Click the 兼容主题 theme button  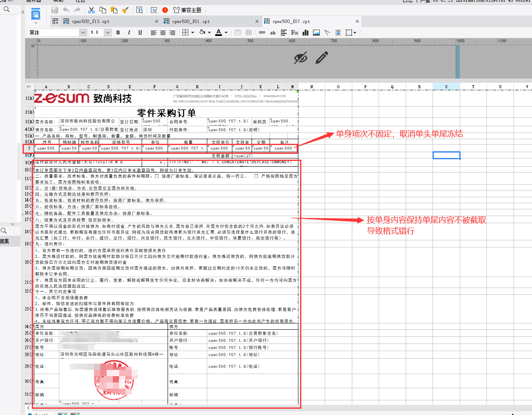coord(187,10)
